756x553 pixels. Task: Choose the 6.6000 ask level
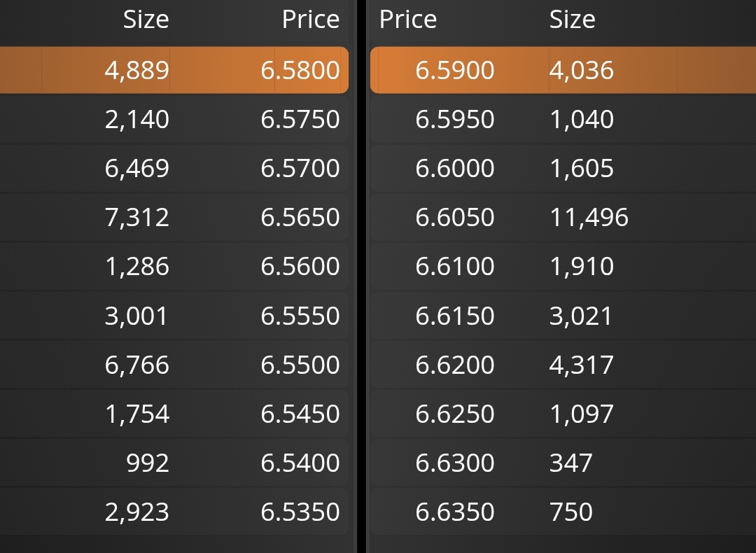coord(563,168)
